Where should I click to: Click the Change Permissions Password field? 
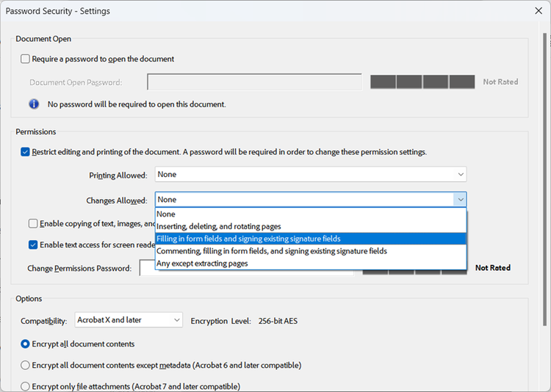147,268
